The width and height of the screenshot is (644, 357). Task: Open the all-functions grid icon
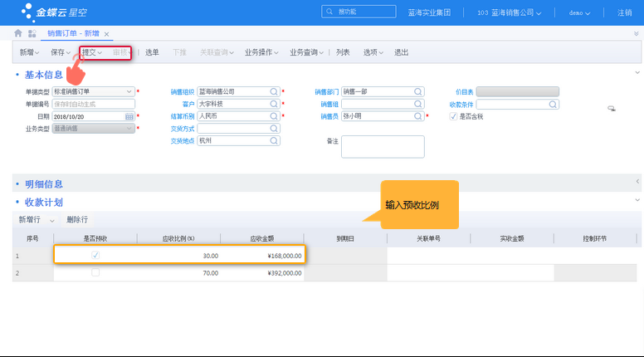pyautogui.click(x=32, y=34)
